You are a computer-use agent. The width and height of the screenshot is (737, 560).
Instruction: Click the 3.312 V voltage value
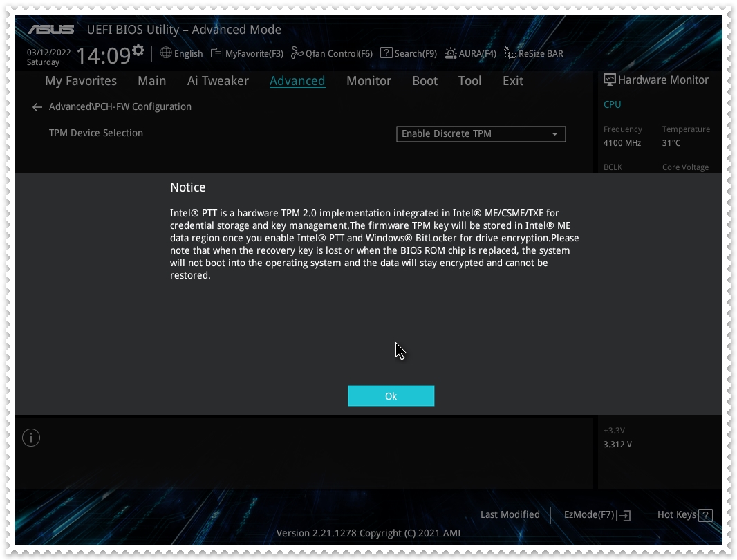click(617, 445)
